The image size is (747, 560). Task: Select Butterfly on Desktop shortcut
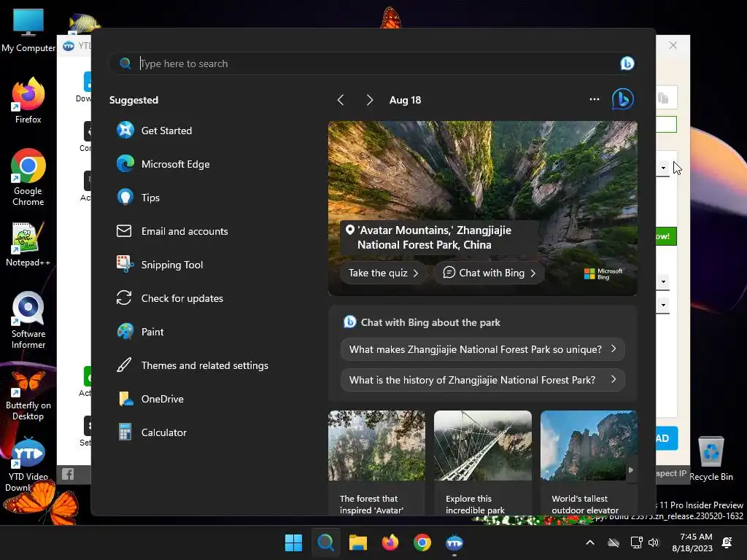point(28,395)
